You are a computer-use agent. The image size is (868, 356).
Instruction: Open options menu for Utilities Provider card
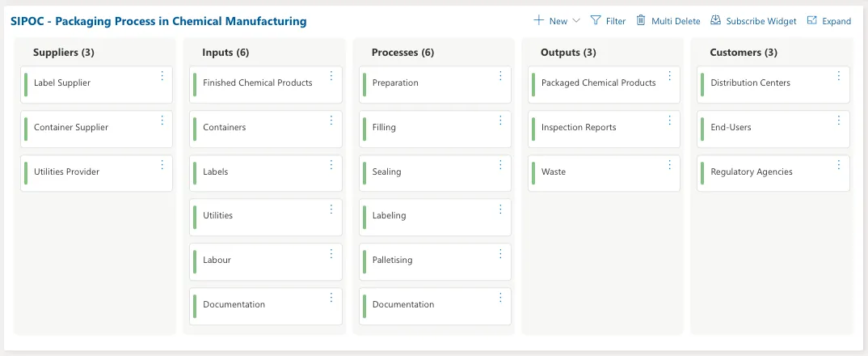click(x=162, y=165)
